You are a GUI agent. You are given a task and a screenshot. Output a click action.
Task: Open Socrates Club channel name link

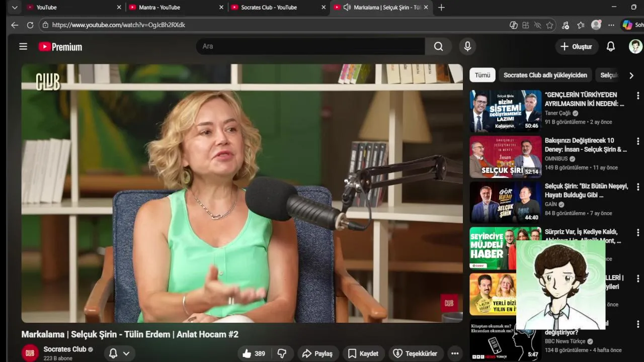(x=65, y=349)
